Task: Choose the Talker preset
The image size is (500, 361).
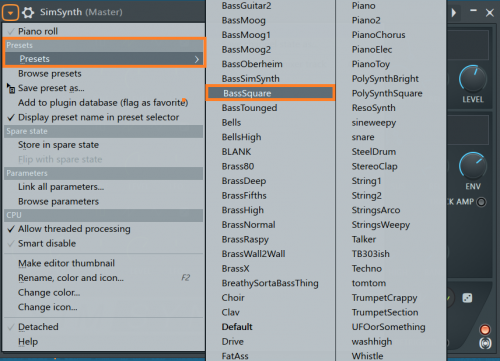Action: pyautogui.click(x=364, y=239)
